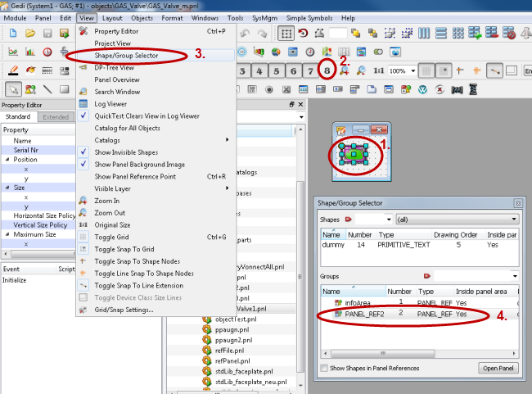Select the line drawing tool
Screen dimensions: 532x394
48,89
